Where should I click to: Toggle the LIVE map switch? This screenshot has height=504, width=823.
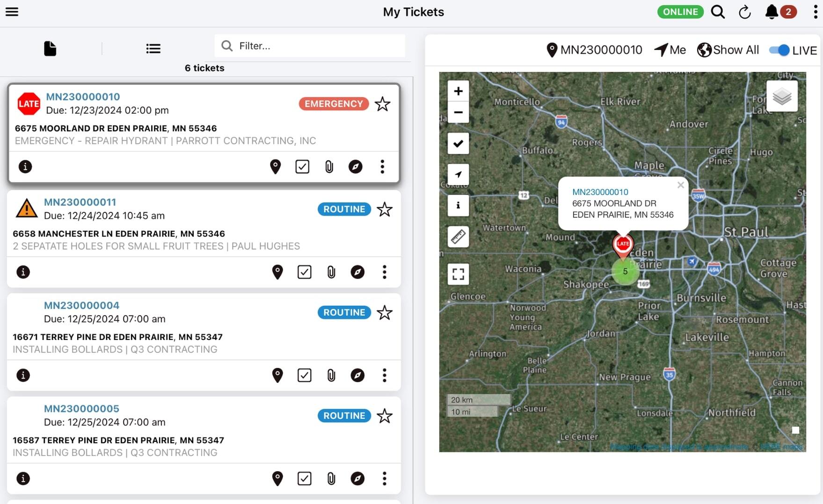point(779,50)
